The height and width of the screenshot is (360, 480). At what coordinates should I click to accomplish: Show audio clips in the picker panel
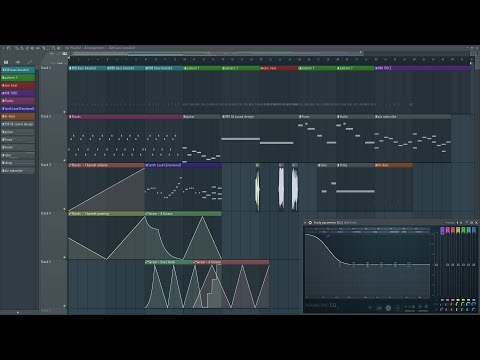(18, 62)
